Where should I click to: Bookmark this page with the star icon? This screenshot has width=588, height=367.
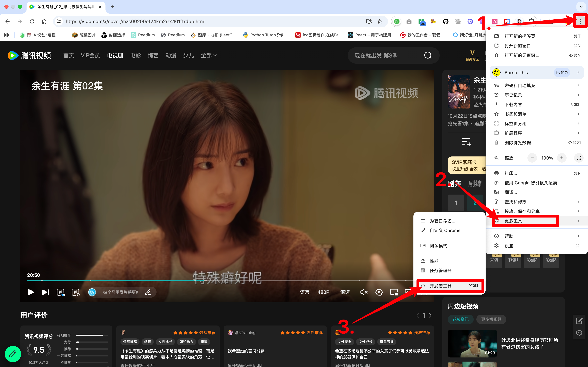pos(380,21)
